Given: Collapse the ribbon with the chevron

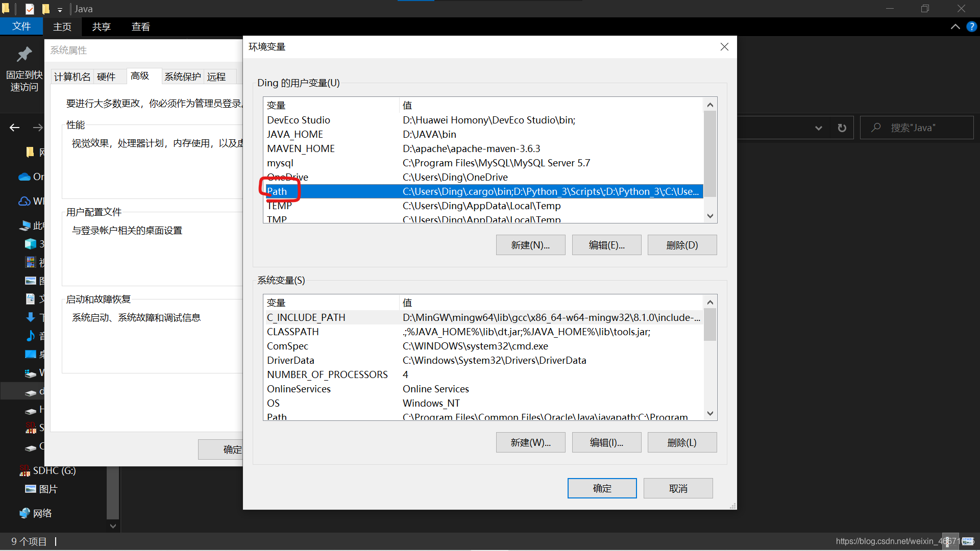Looking at the screenshot, I should 955,27.
